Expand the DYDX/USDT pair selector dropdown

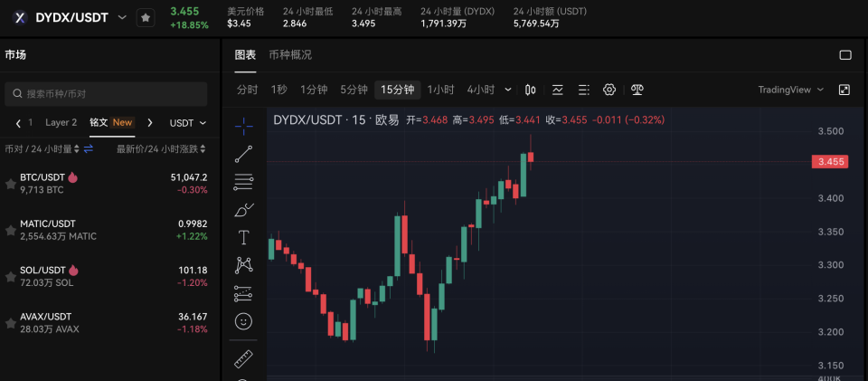click(122, 18)
